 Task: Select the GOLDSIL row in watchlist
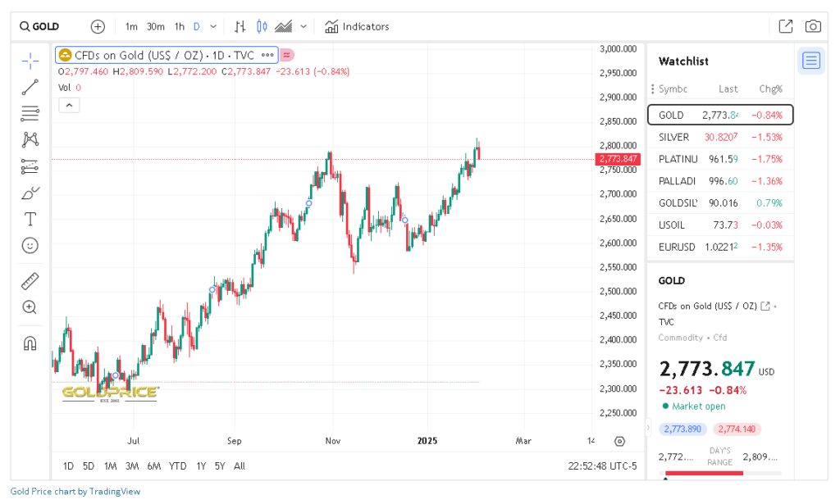click(720, 202)
